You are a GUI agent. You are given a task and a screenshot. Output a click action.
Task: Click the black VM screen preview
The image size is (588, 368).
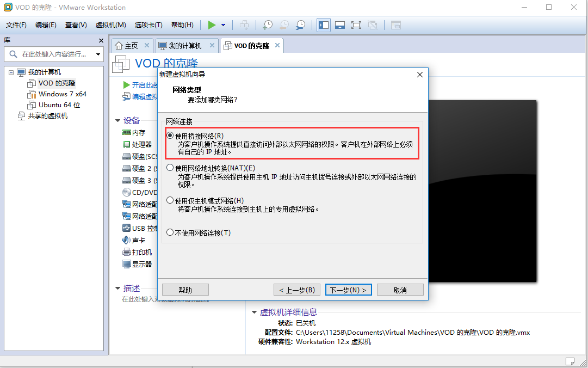point(482,191)
